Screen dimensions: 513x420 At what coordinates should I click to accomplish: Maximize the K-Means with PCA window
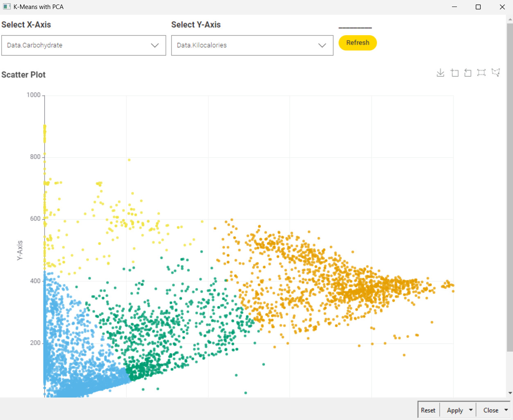[x=478, y=7]
